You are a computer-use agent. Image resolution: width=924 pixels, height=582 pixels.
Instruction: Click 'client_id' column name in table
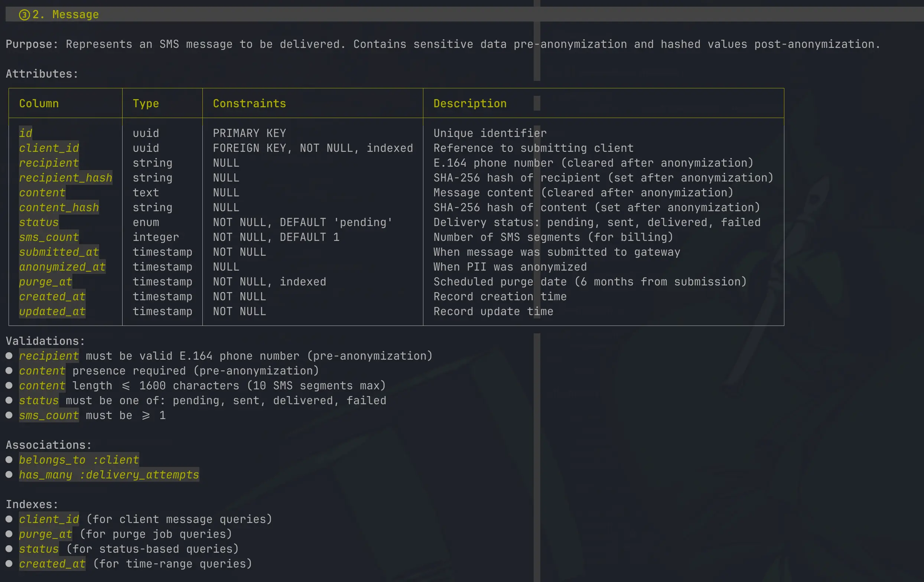[49, 148]
